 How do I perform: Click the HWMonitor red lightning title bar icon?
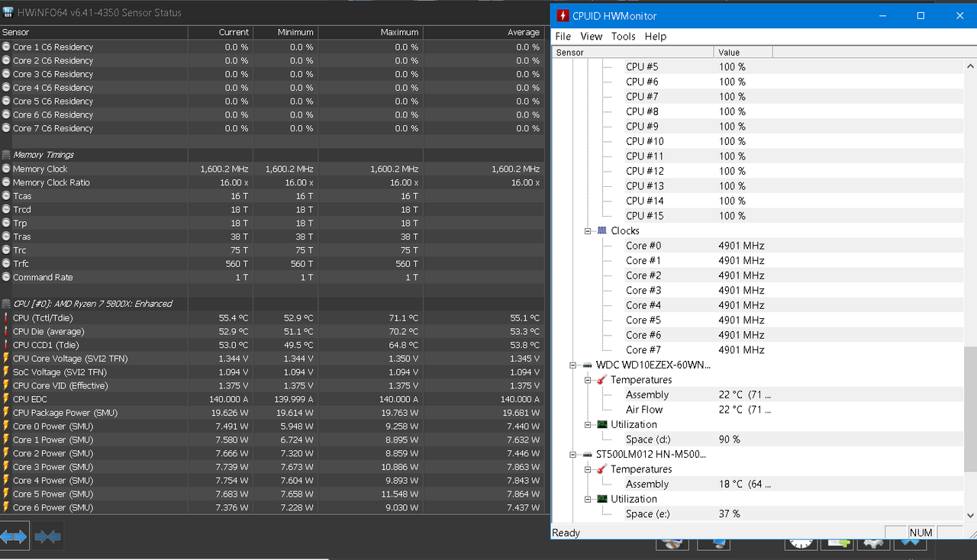pos(563,15)
